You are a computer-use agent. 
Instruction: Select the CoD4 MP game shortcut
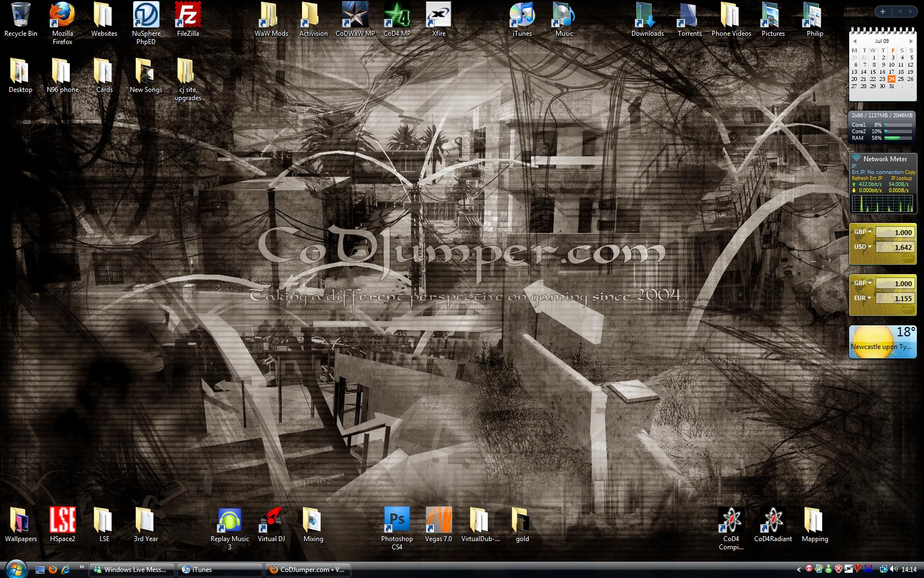tap(397, 20)
